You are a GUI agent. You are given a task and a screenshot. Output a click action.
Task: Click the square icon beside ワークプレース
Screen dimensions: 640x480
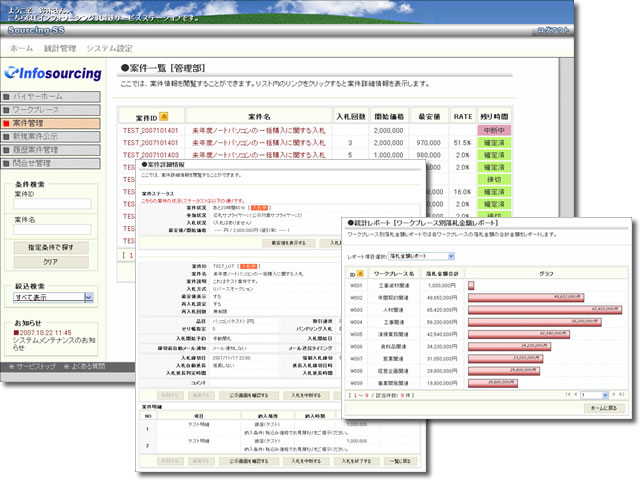click(x=8, y=109)
